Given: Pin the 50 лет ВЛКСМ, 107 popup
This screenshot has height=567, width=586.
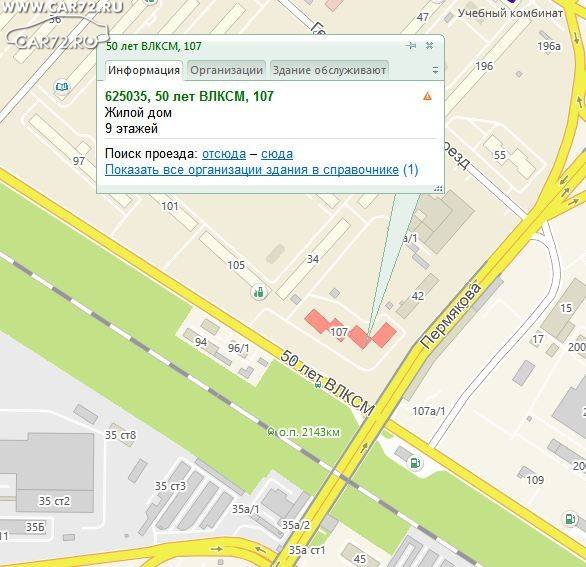Looking at the screenshot, I should tap(411, 46).
